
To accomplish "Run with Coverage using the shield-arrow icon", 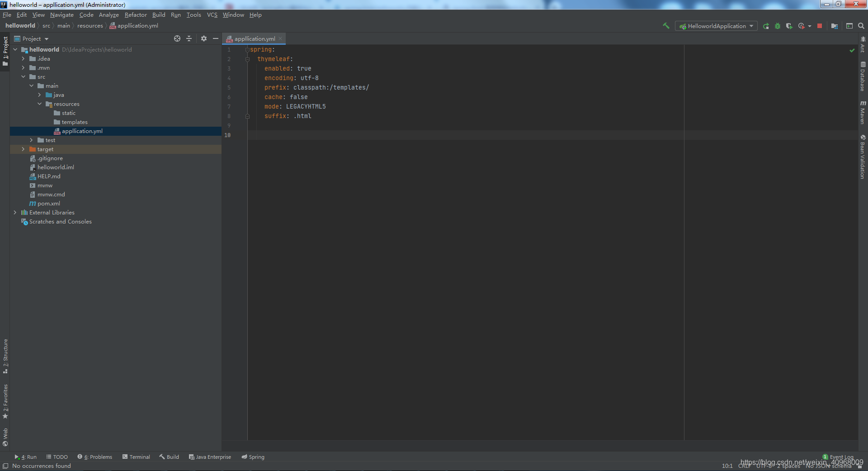I will click(x=789, y=26).
